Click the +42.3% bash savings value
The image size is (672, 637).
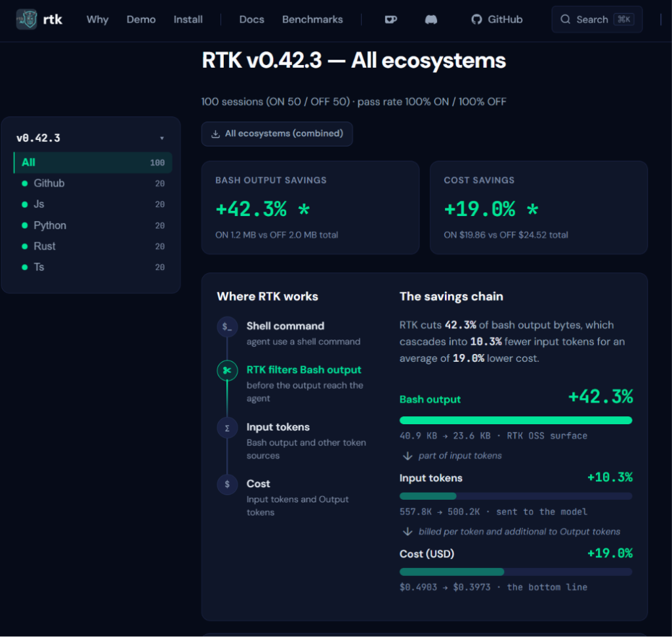[x=262, y=209]
